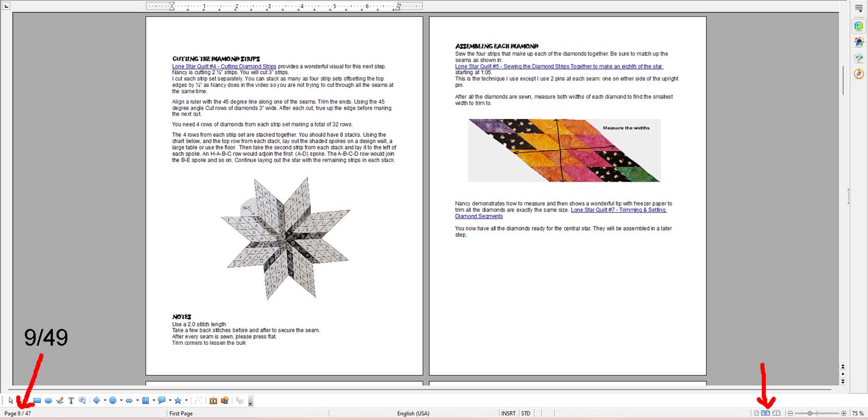Insert a Stars shape
Image resolution: width=868 pixels, height=419 pixels.
[178, 401]
